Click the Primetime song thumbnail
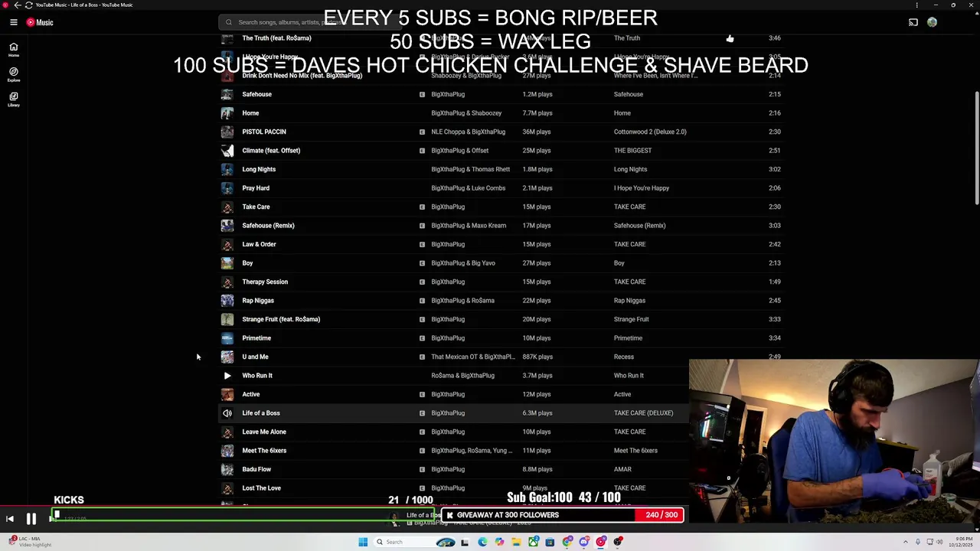This screenshot has height=551, width=980. pos(227,338)
